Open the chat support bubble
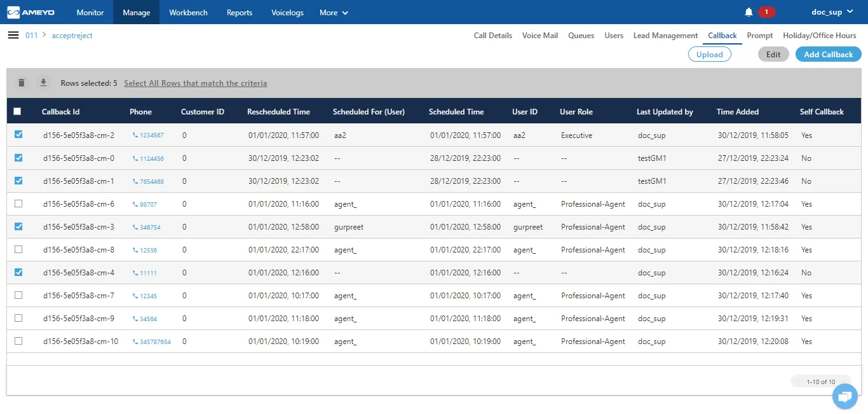The height and width of the screenshot is (414, 868). (844, 397)
